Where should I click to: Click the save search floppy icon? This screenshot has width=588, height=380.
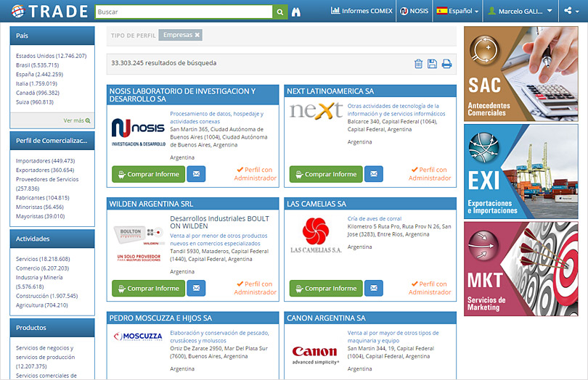[432, 64]
